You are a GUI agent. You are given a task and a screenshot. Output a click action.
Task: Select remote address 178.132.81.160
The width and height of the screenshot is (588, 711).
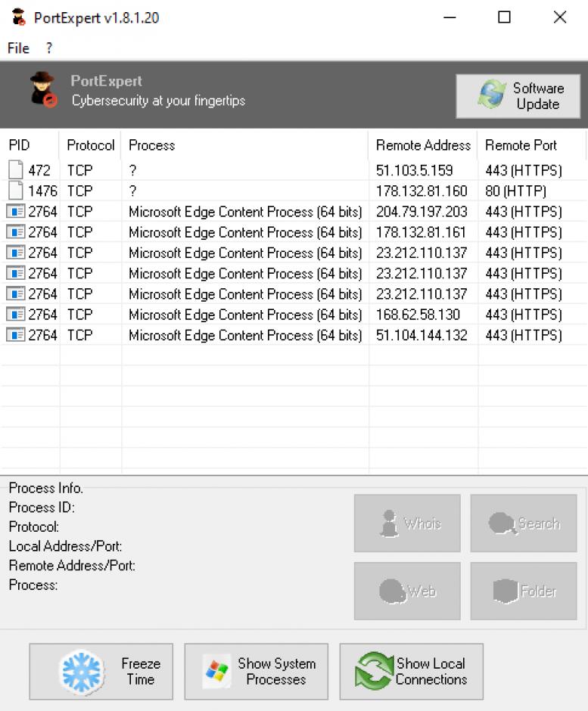pos(422,191)
